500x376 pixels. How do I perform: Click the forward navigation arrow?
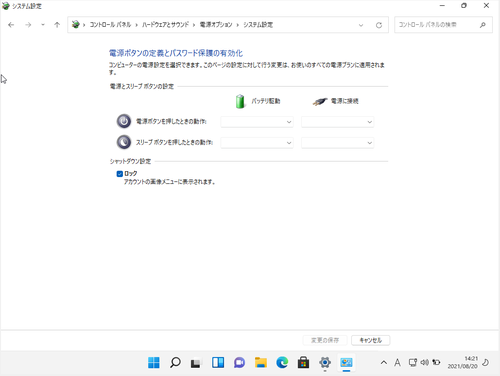(x=28, y=25)
